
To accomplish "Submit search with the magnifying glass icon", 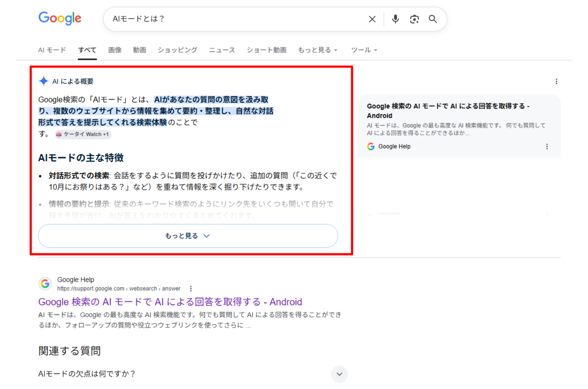I will (433, 19).
